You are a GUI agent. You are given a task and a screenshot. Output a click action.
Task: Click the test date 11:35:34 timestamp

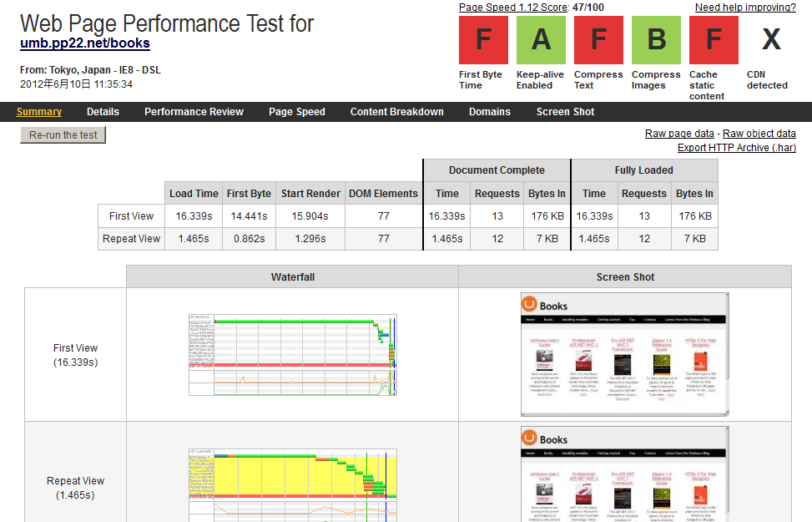[x=76, y=84]
